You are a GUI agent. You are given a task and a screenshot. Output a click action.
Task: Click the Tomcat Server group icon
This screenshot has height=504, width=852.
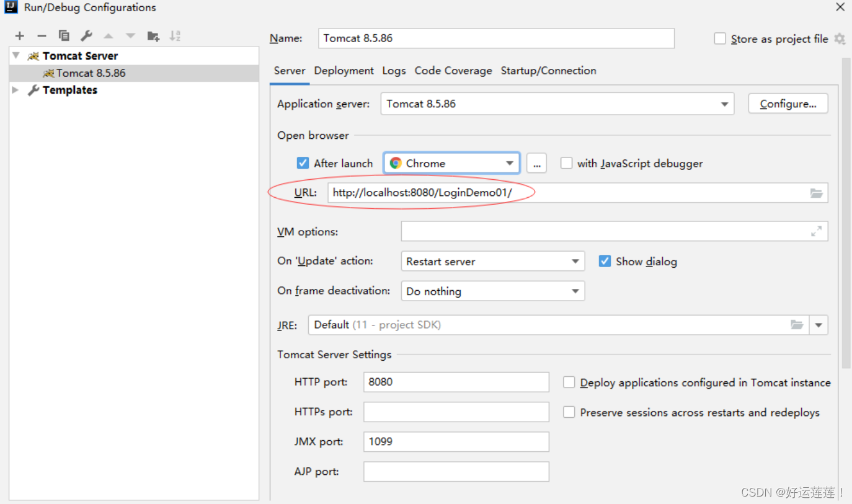pyautogui.click(x=33, y=56)
